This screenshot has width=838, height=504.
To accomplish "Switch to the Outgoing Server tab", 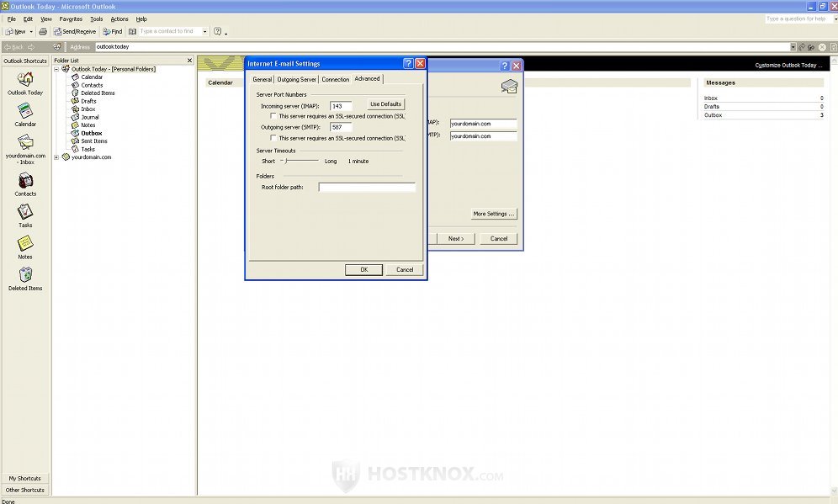I will click(297, 79).
